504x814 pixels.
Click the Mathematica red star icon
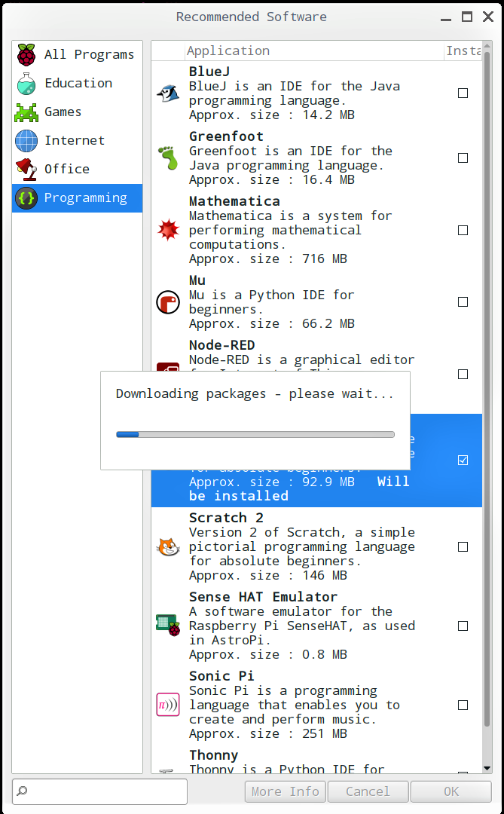click(x=168, y=230)
